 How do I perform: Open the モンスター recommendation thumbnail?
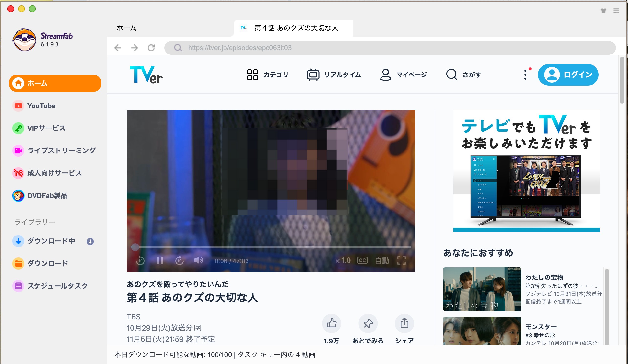(x=482, y=331)
